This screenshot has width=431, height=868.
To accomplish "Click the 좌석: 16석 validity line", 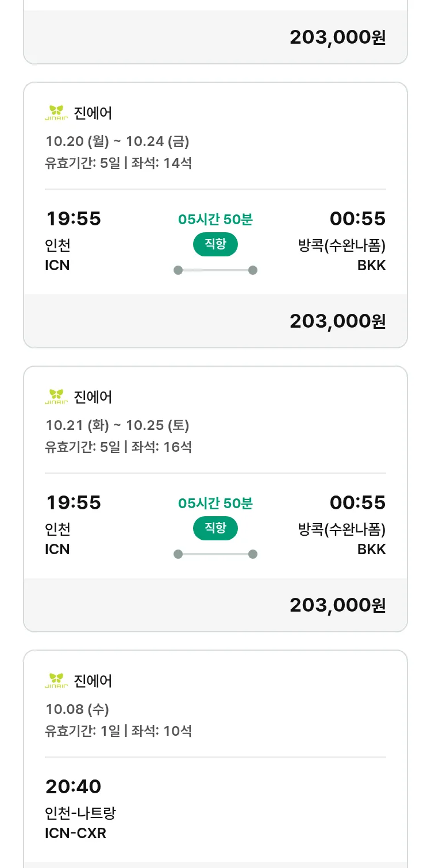I will (x=118, y=447).
